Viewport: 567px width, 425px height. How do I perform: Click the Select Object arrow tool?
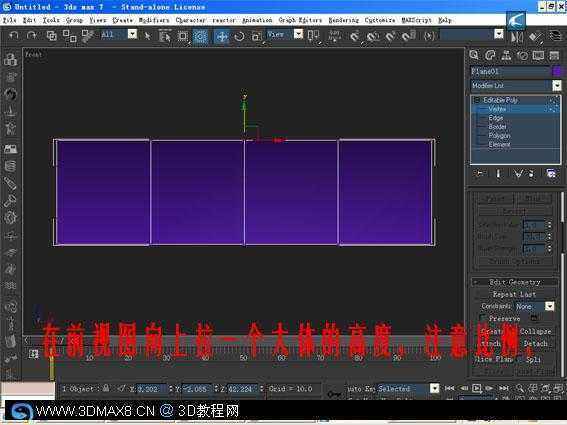pos(147,36)
